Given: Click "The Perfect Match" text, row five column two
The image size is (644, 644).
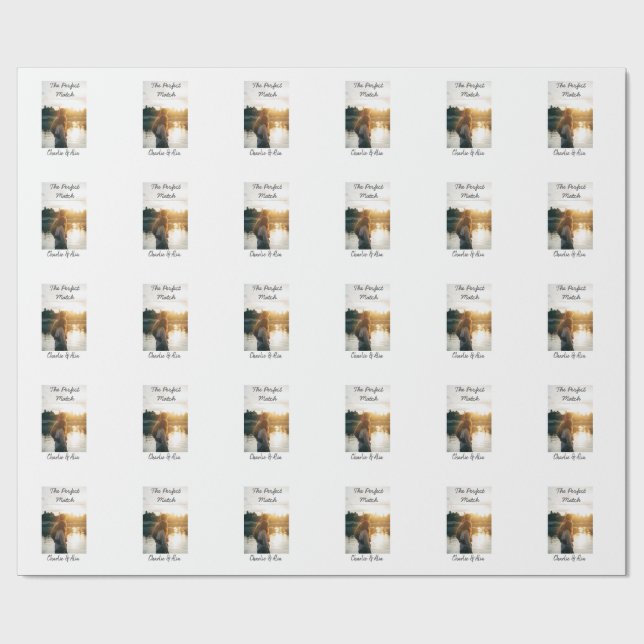Looking at the screenshot, I should click(166, 496).
